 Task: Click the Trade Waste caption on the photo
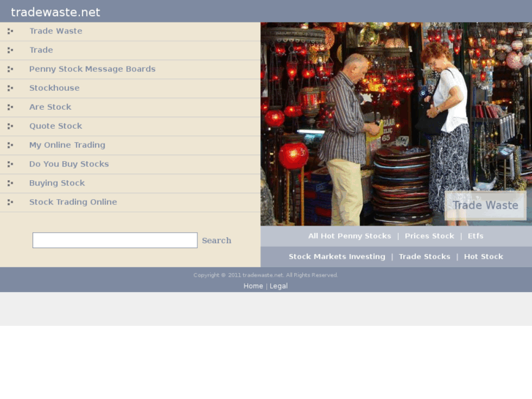pyautogui.click(x=485, y=206)
